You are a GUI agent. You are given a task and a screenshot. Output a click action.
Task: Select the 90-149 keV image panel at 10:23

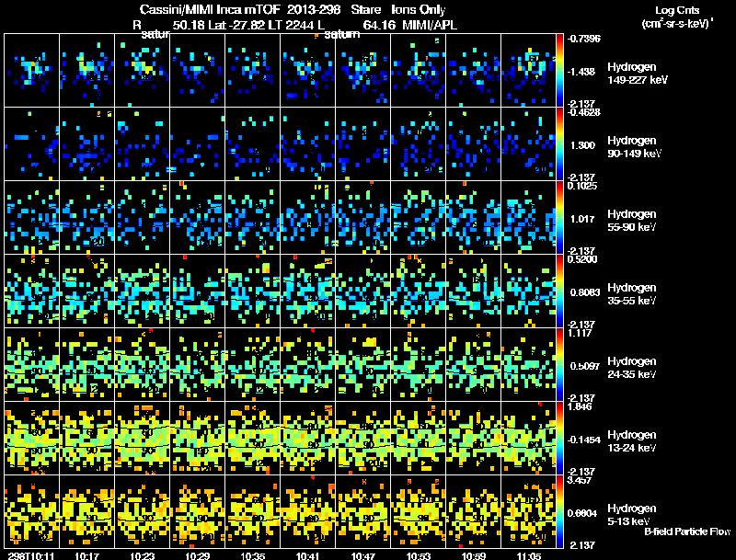tap(143, 143)
